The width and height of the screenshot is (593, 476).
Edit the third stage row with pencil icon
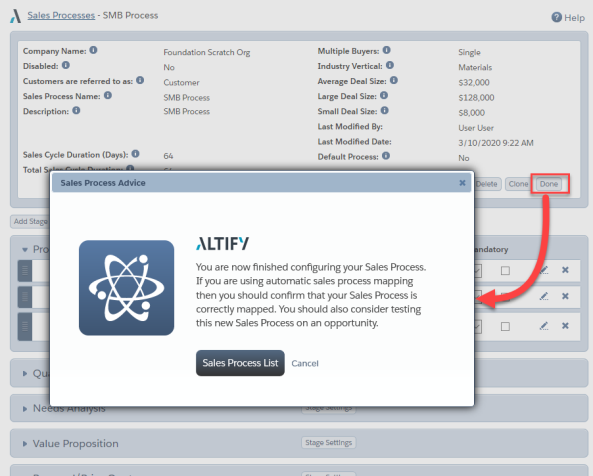(x=544, y=326)
